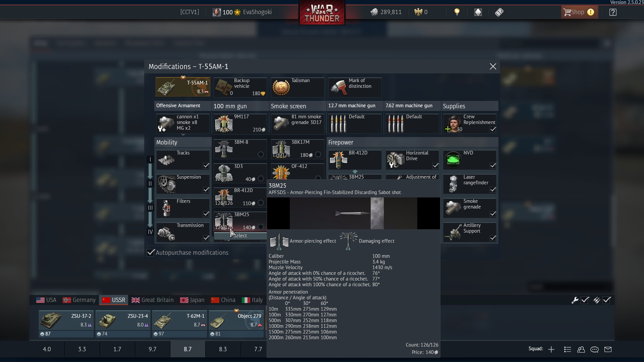Switch to the USA nation tab

coord(46,300)
